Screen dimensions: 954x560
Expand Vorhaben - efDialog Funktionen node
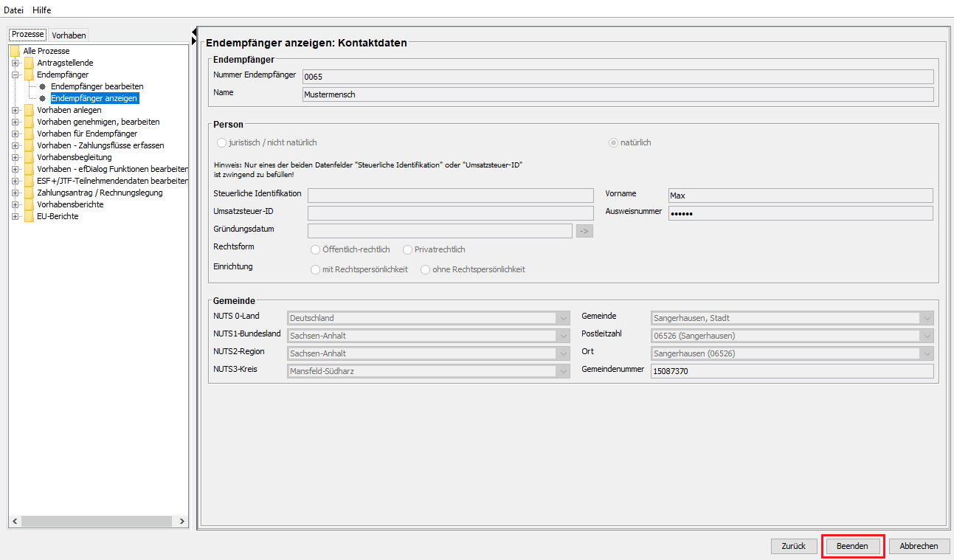15,169
